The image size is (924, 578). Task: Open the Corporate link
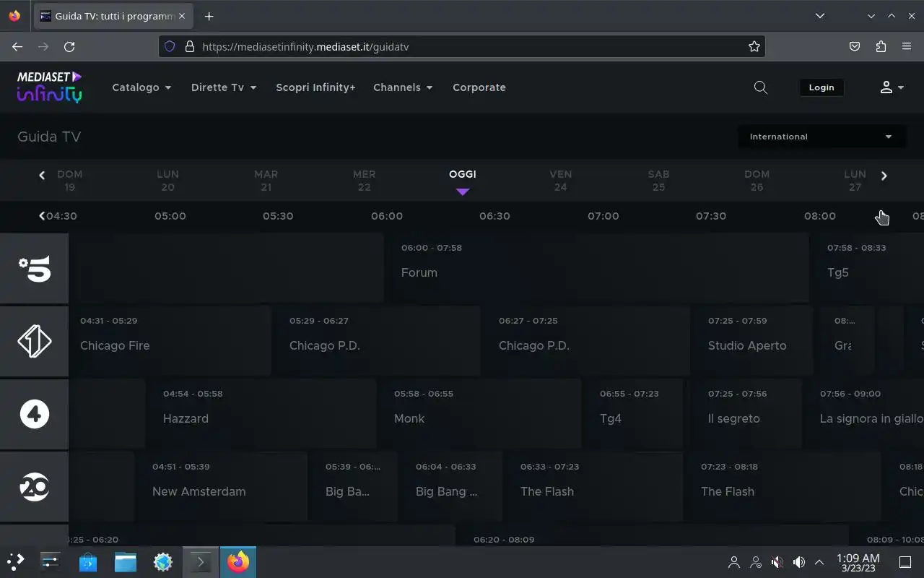pos(479,87)
